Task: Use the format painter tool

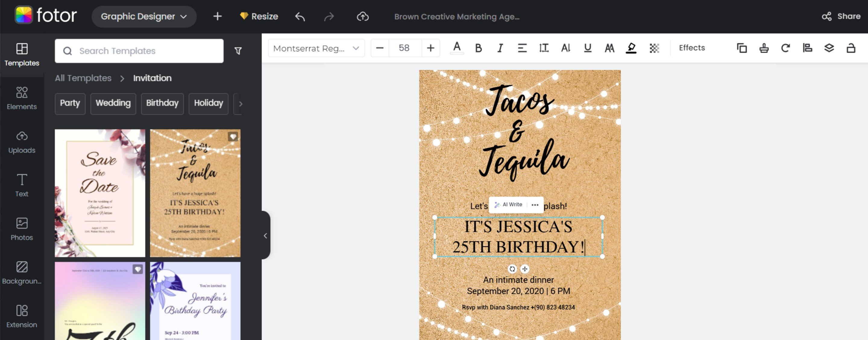Action: tap(764, 48)
